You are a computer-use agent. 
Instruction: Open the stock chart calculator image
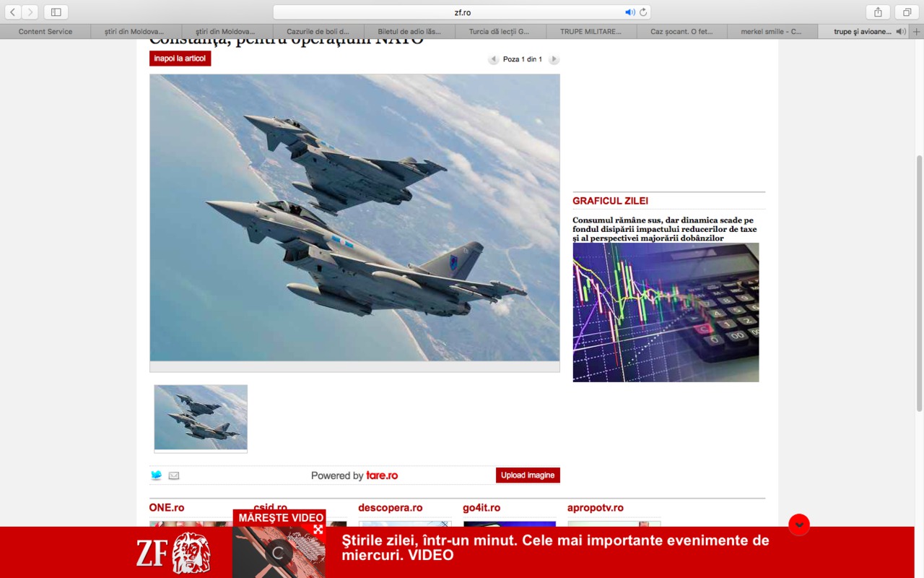666,312
